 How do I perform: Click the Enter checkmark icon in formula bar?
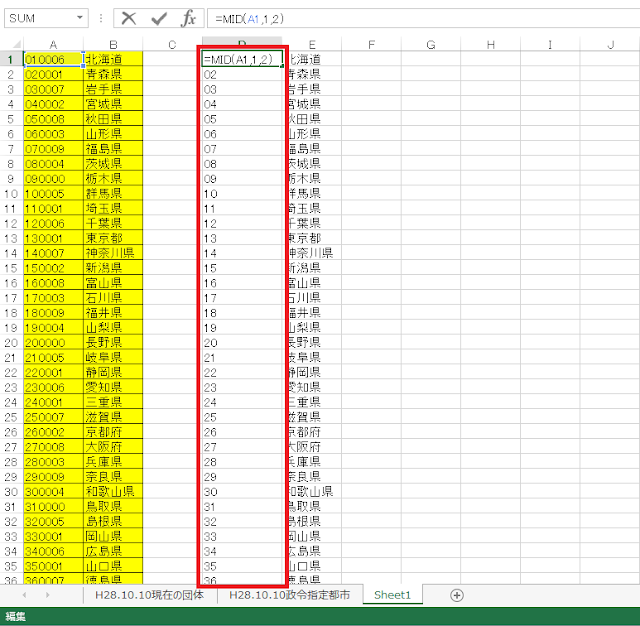pos(158,19)
